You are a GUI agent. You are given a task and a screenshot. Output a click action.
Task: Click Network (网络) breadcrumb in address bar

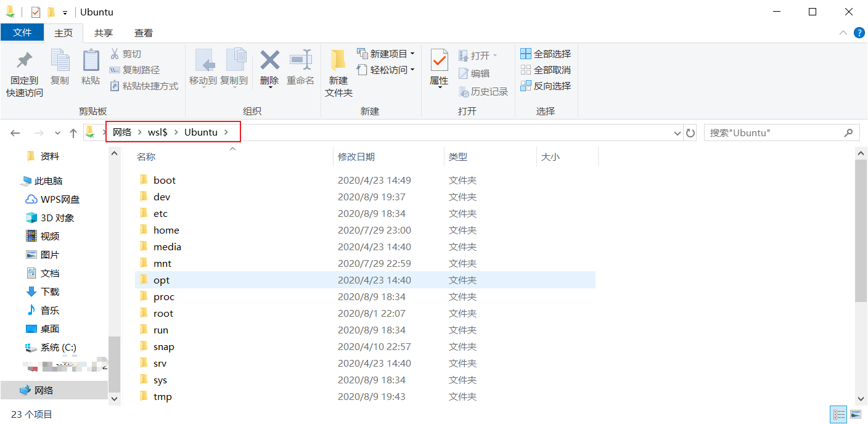coord(122,132)
